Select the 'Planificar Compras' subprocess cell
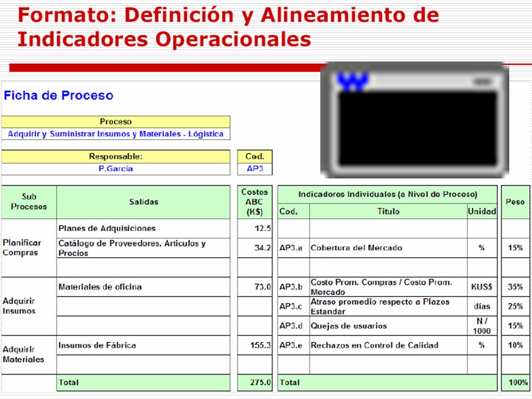 coord(29,248)
